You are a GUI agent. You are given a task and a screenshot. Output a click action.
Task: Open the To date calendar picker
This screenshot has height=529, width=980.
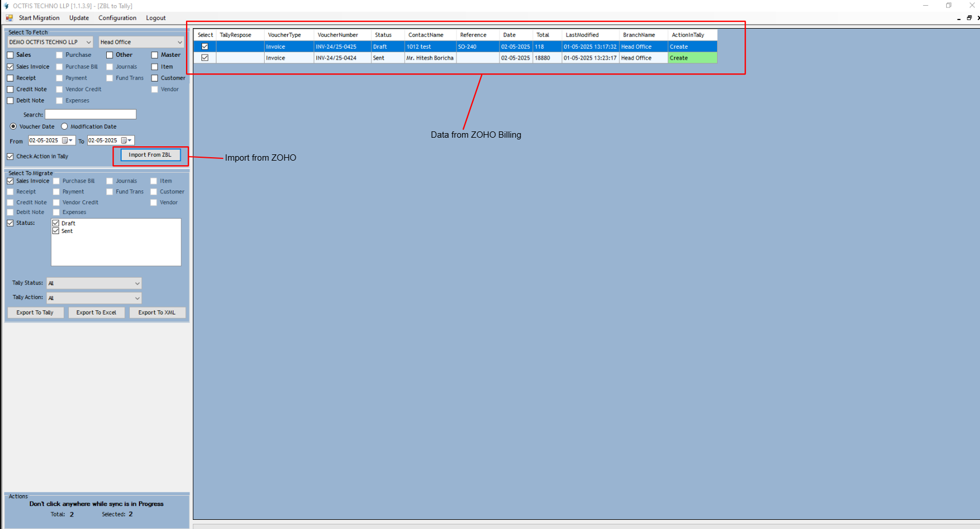click(126, 141)
